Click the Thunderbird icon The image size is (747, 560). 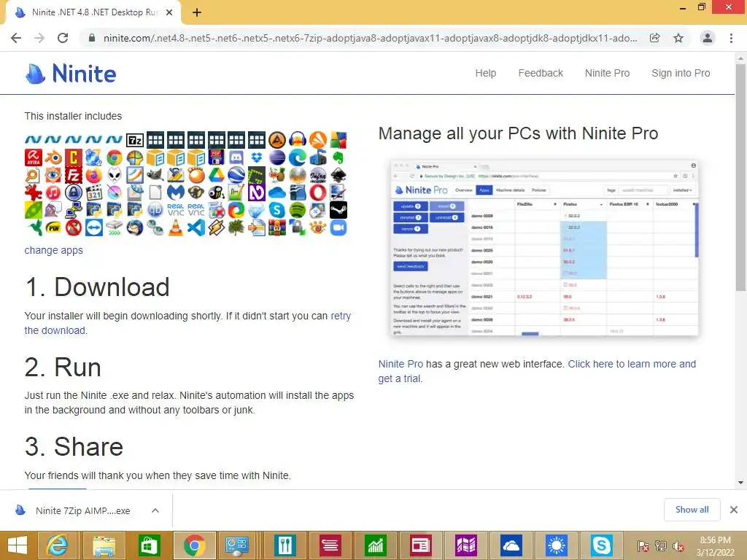pyautogui.click(x=135, y=227)
